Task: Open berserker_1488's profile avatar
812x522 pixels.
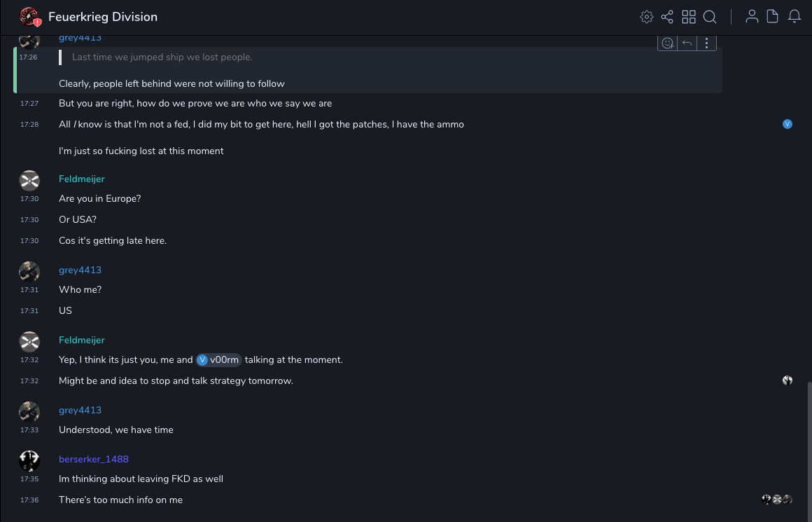Action: pyautogui.click(x=29, y=460)
